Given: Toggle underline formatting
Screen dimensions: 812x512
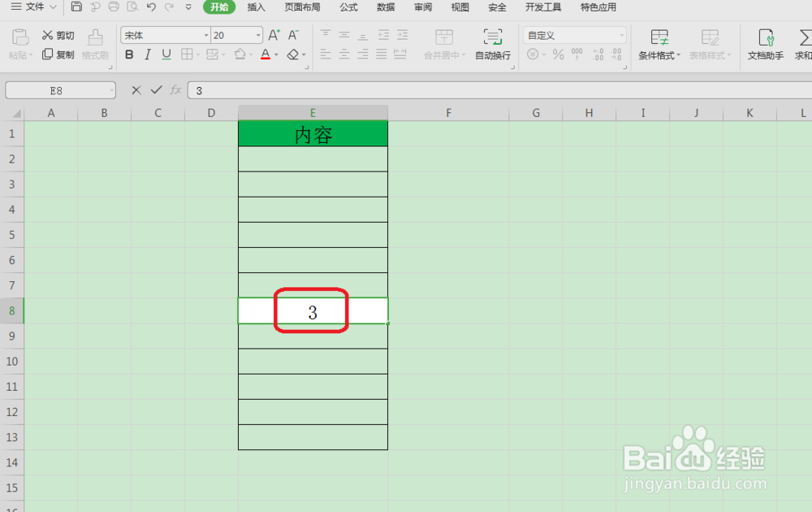Looking at the screenshot, I should [166, 54].
